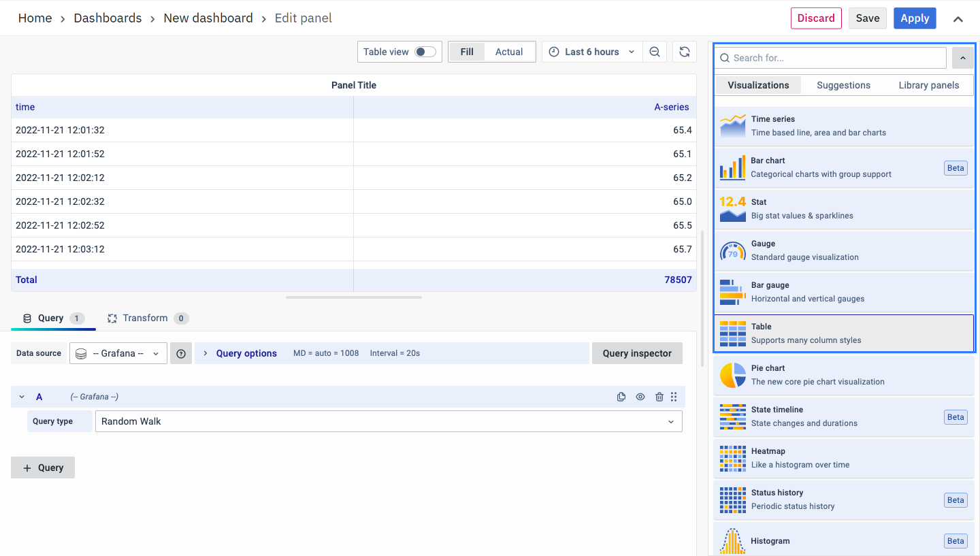Open the Grafana data source dropdown
The image size is (980, 556).
pos(118,353)
